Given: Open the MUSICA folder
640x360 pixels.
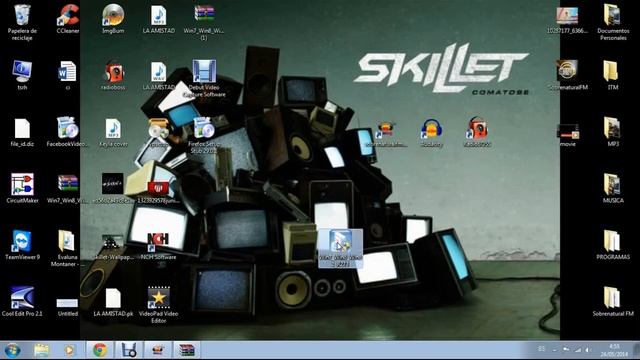Looking at the screenshot, I should pos(613,188).
